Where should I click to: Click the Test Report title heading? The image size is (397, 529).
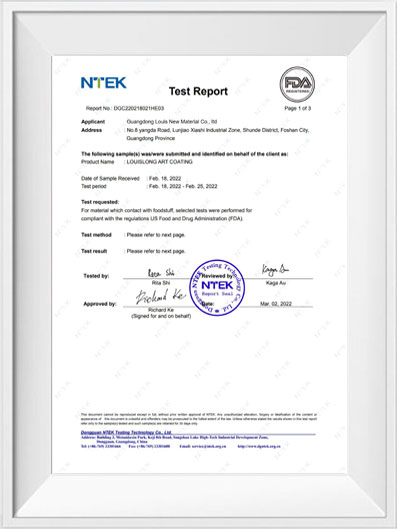click(x=198, y=91)
